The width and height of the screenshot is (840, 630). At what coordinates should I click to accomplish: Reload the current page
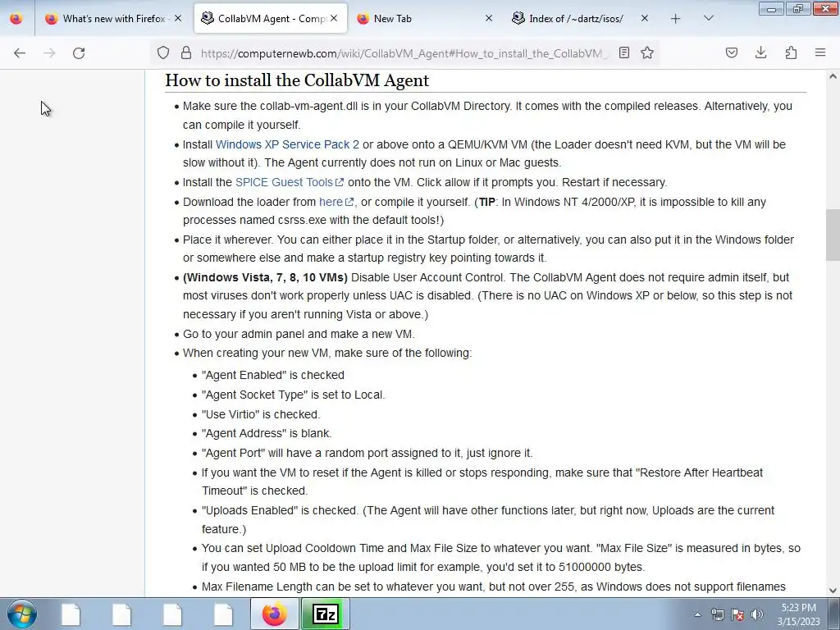[x=79, y=53]
